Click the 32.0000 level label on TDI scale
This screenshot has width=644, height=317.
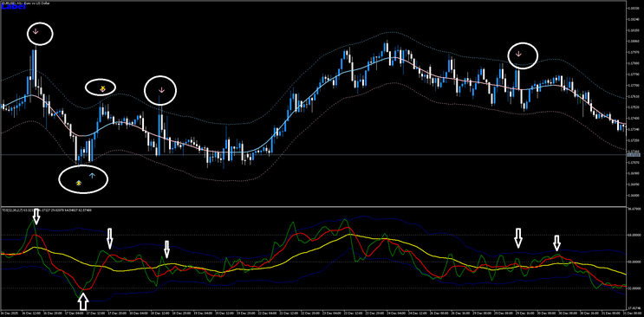coord(634,288)
